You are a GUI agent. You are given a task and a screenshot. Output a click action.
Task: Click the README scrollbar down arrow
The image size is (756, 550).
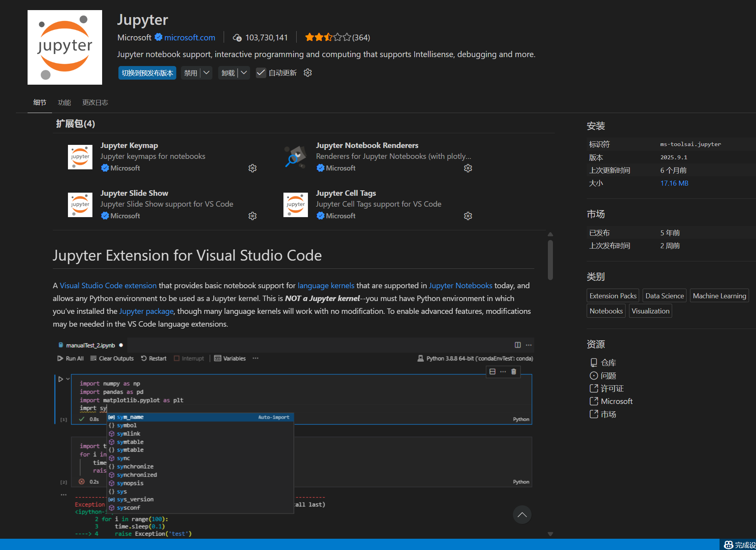pos(550,534)
